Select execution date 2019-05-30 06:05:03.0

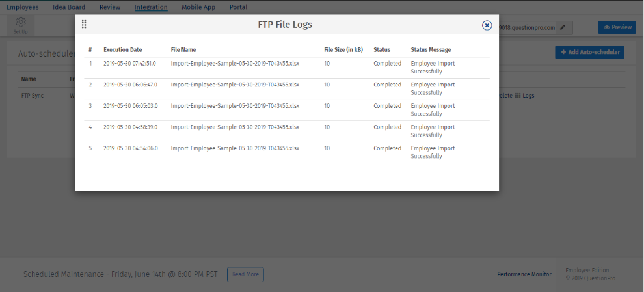click(x=131, y=106)
